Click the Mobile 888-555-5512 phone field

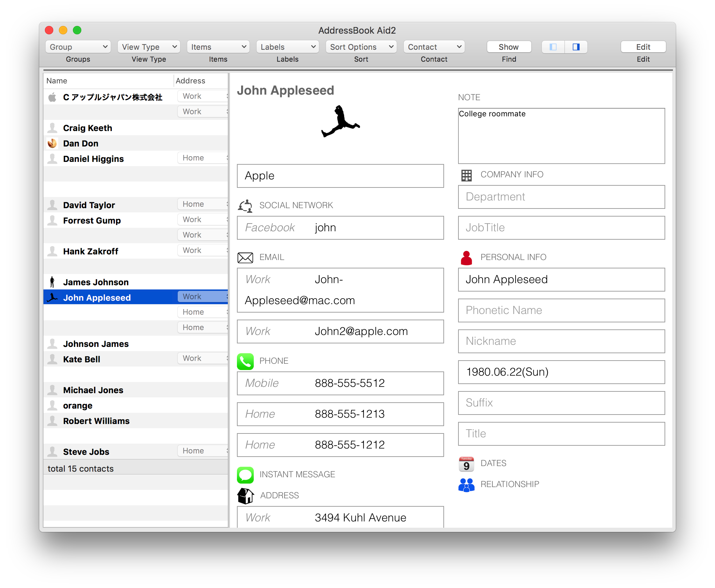pyautogui.click(x=340, y=383)
